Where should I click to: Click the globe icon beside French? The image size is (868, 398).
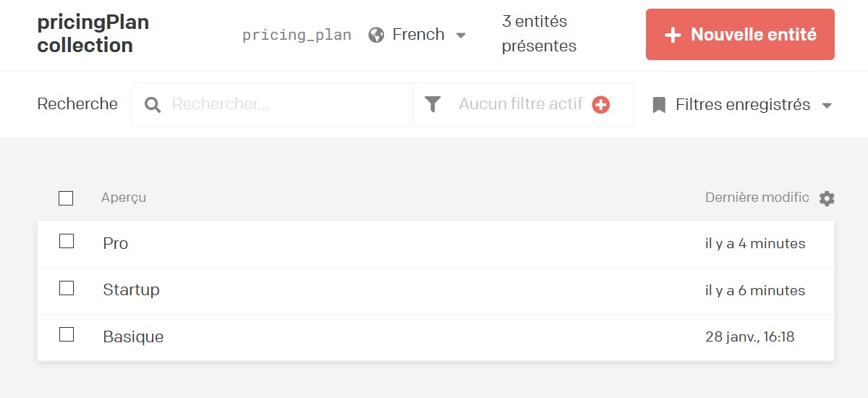click(376, 35)
